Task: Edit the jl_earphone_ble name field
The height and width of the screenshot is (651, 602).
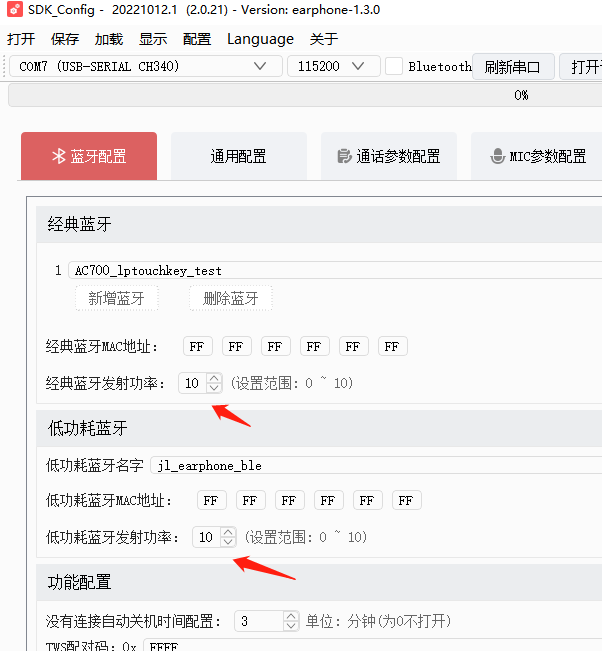Action: pyautogui.click(x=376, y=465)
